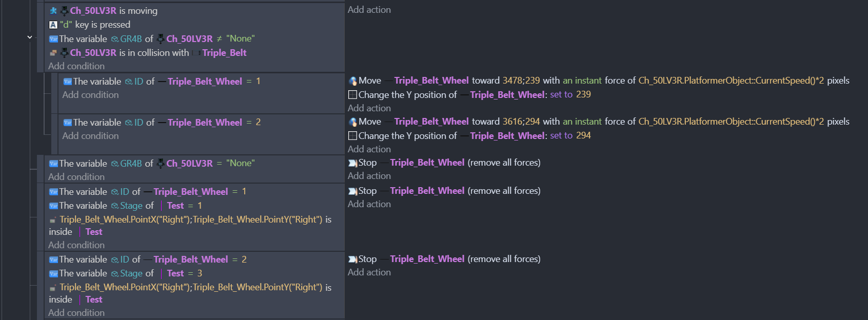Click the keyboard icon of "d" key condition

point(53,25)
